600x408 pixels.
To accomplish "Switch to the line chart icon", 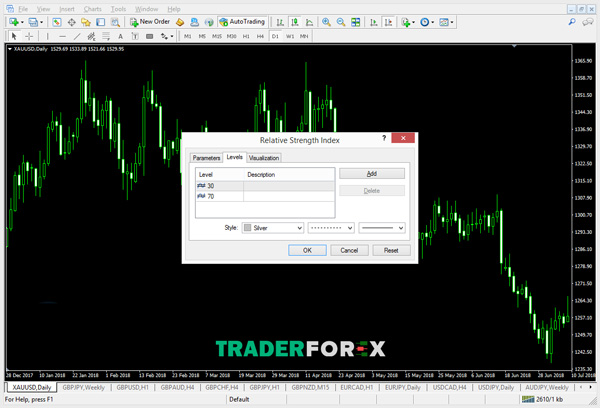I will (309, 22).
